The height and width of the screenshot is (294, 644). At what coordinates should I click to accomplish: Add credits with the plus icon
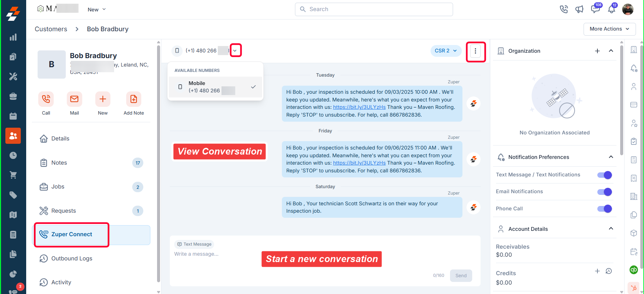597,271
